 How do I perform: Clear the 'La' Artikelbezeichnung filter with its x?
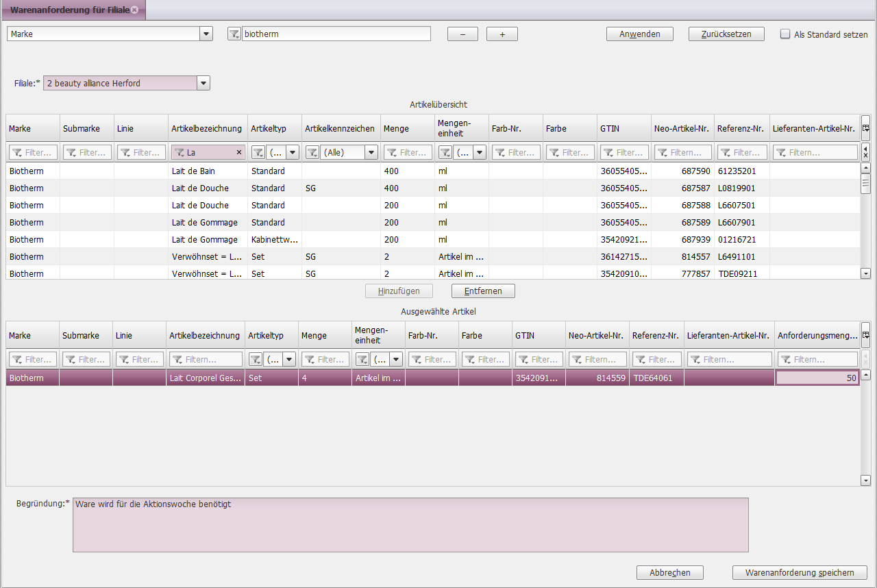[239, 152]
